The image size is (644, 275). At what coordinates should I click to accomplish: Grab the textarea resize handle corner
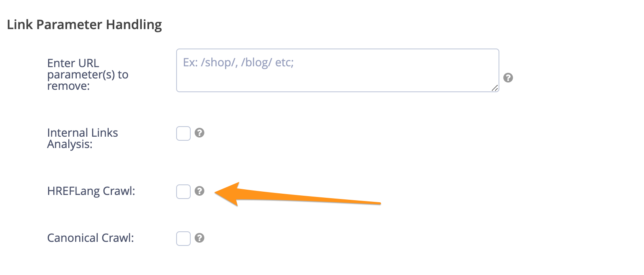[495, 88]
